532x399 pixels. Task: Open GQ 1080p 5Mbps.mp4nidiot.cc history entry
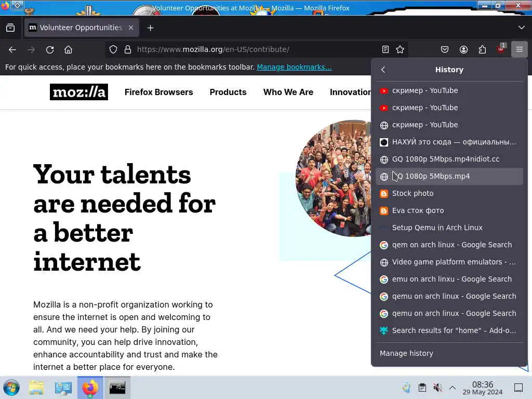pyautogui.click(x=449, y=159)
